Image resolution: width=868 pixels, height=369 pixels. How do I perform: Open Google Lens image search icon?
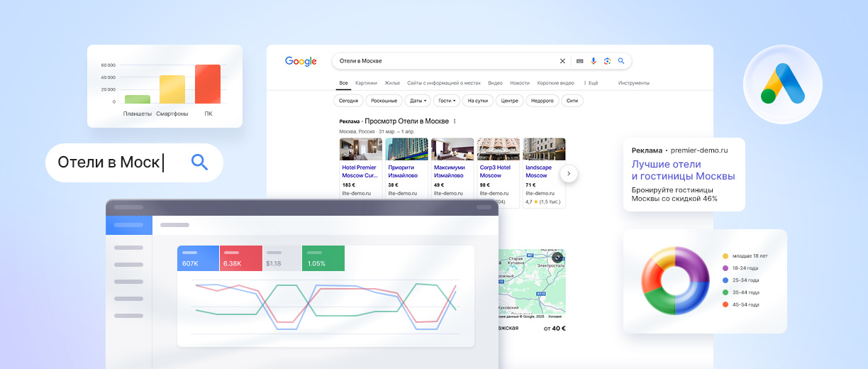607,61
